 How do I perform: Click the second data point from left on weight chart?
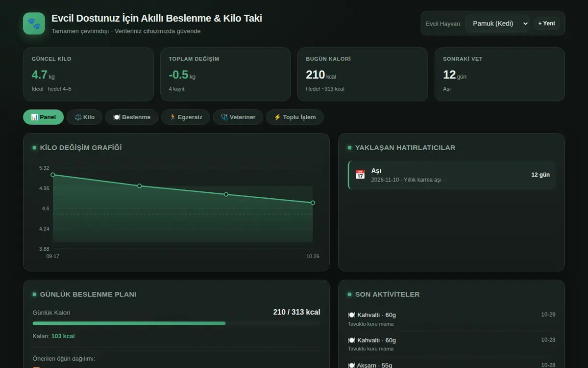click(x=140, y=185)
